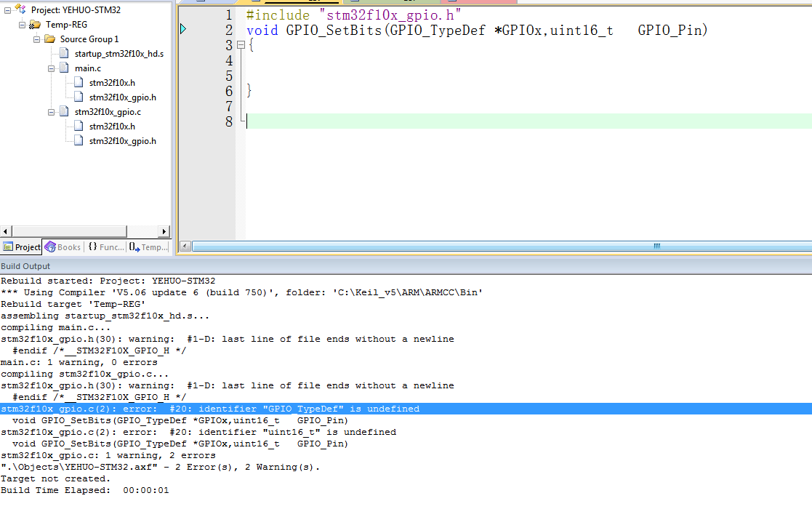
Task: Select the uint16_t undefined error line
Action: (x=198, y=432)
